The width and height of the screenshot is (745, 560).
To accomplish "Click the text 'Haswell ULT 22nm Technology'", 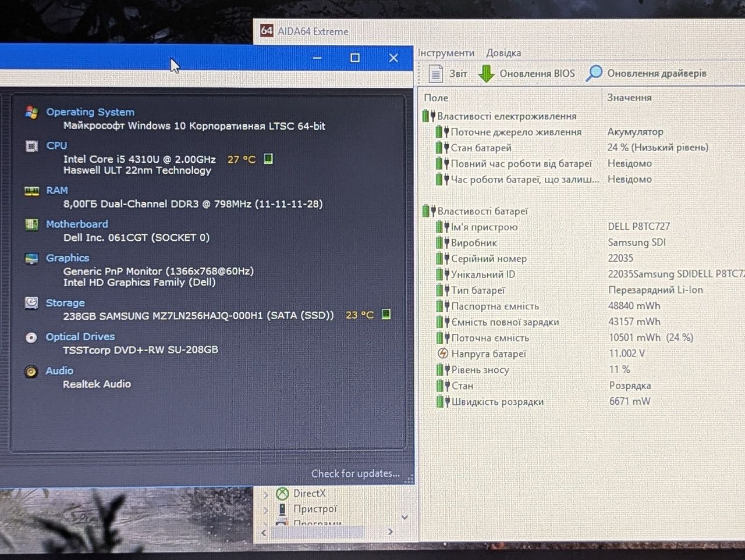I will [137, 170].
